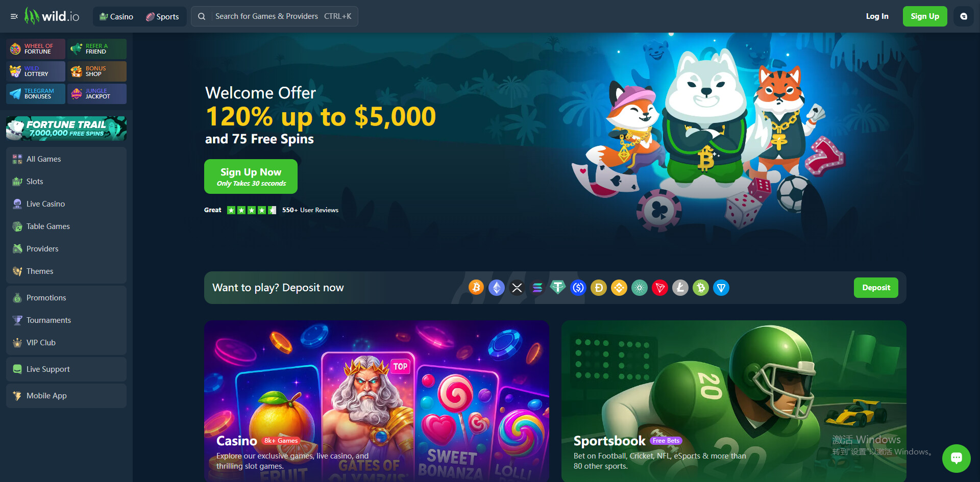Click the Sign Up Now button
The width and height of the screenshot is (980, 482).
(x=251, y=176)
